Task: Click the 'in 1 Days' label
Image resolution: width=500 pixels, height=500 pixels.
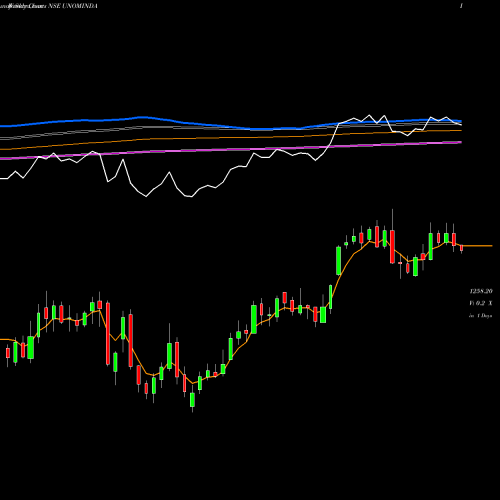Action: 481,315
